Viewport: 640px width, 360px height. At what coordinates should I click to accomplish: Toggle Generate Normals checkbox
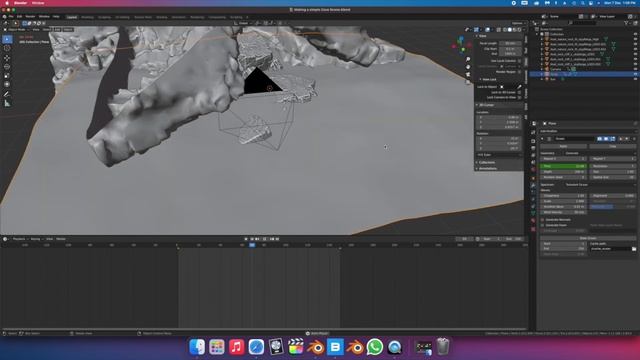542,220
